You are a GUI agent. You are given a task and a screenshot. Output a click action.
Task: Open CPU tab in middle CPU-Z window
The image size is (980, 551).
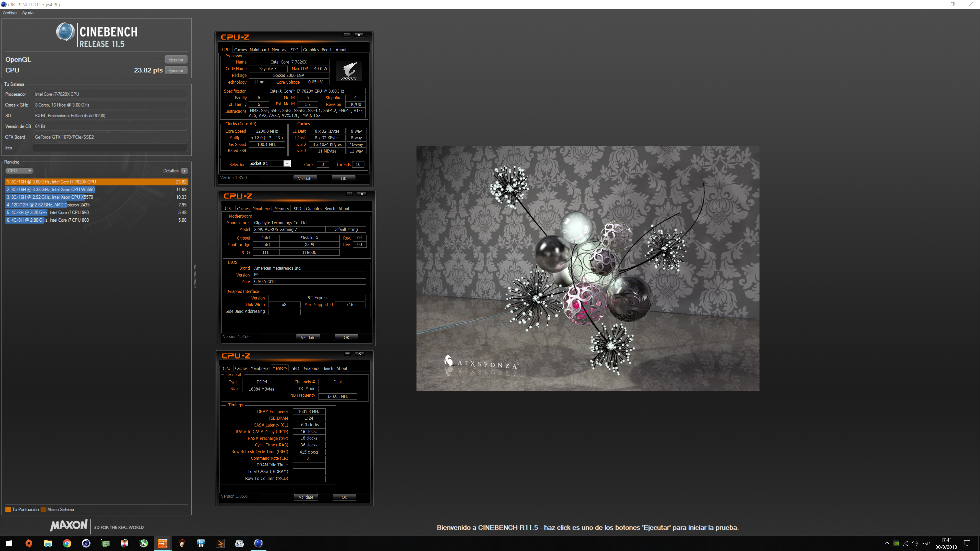tap(228, 209)
